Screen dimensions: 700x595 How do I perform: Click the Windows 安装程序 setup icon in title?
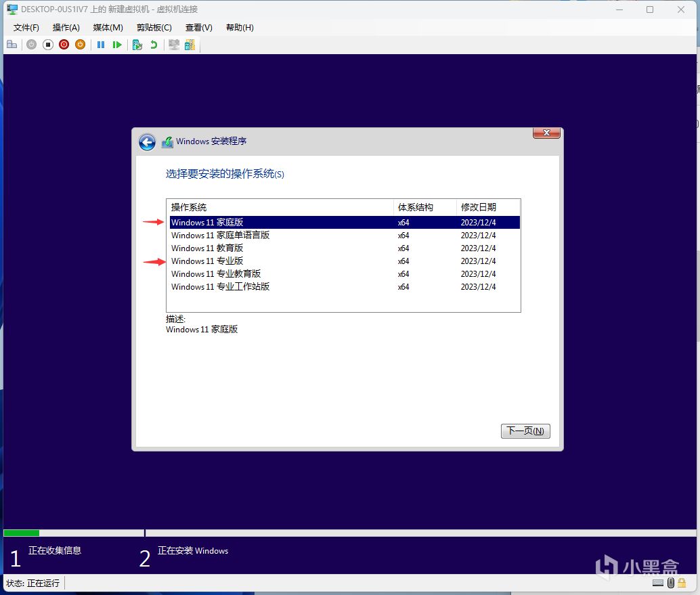167,142
